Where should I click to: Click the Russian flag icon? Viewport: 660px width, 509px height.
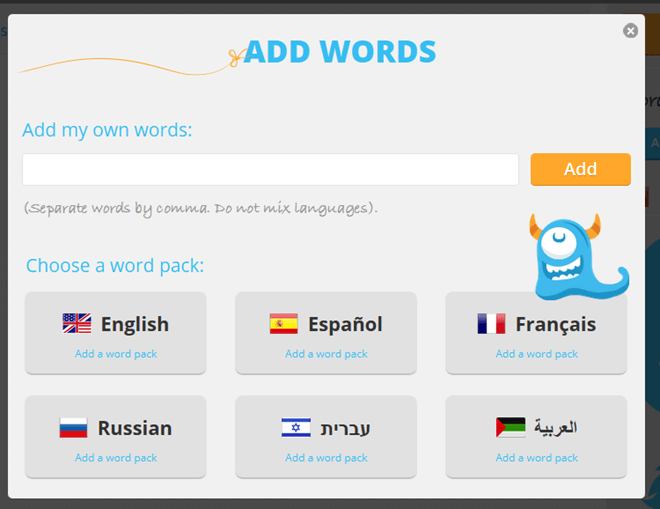point(73,428)
